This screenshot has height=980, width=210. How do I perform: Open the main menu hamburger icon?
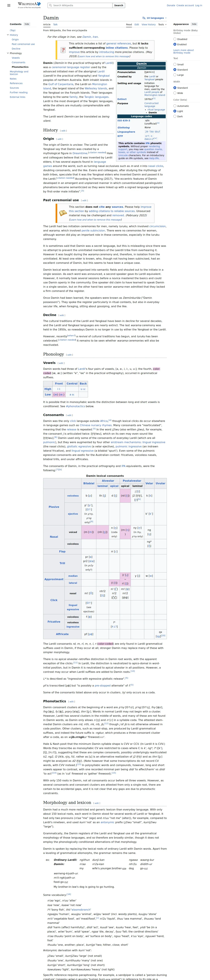tap(9, 5)
